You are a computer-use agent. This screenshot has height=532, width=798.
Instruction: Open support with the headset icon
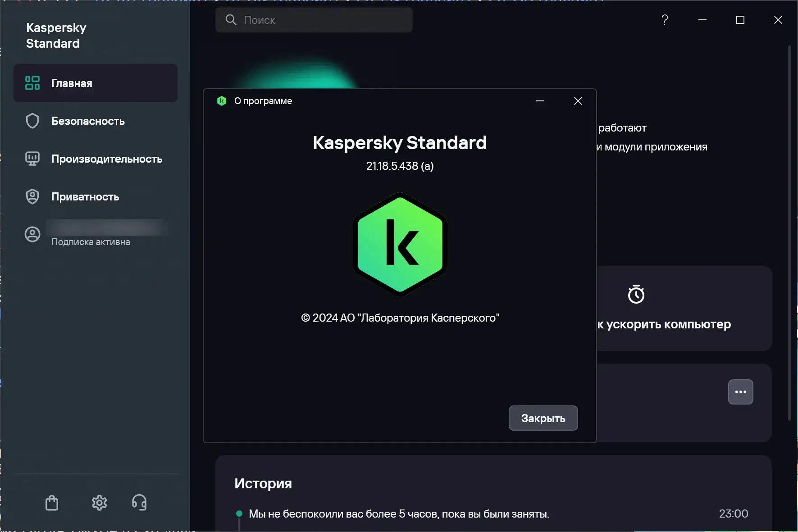(139, 502)
